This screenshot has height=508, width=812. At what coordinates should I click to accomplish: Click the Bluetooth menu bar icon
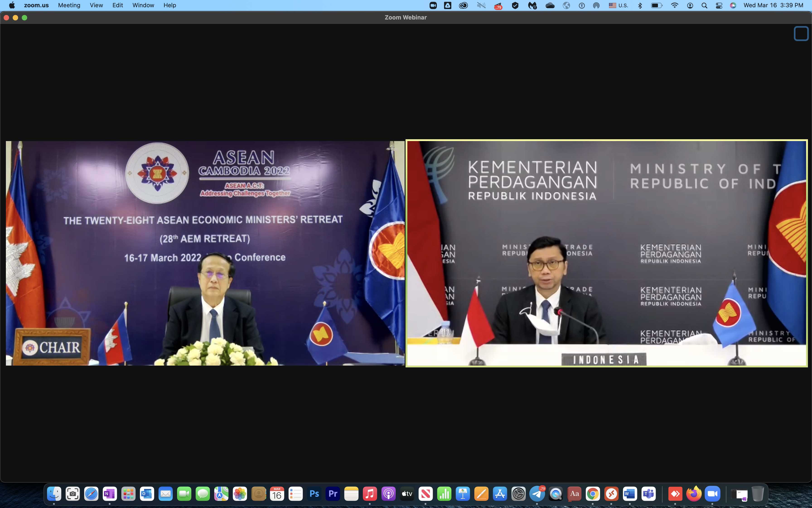[x=640, y=5]
